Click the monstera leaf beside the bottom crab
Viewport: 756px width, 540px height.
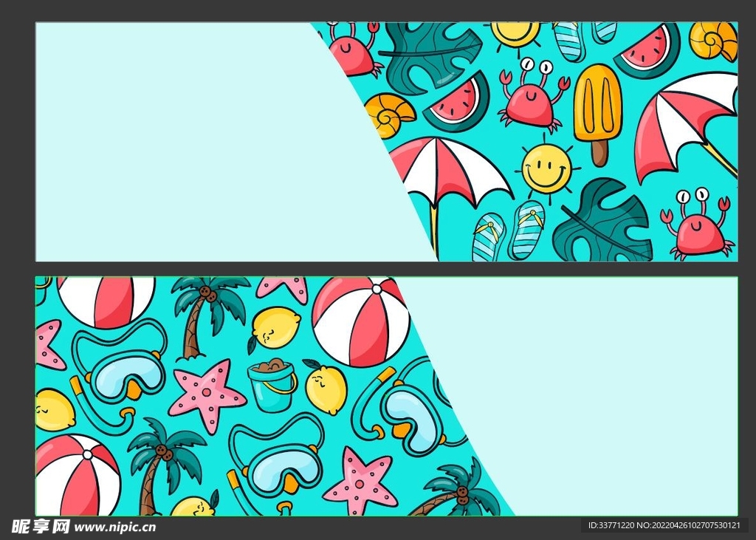click(605, 223)
